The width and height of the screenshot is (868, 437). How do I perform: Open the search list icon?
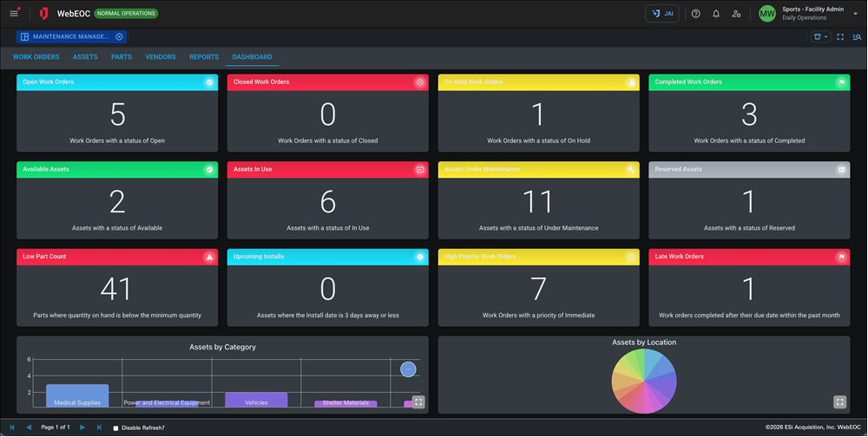(x=857, y=37)
